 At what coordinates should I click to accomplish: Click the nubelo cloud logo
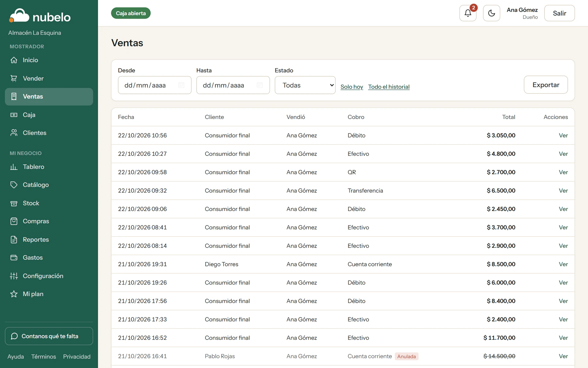coord(19,16)
